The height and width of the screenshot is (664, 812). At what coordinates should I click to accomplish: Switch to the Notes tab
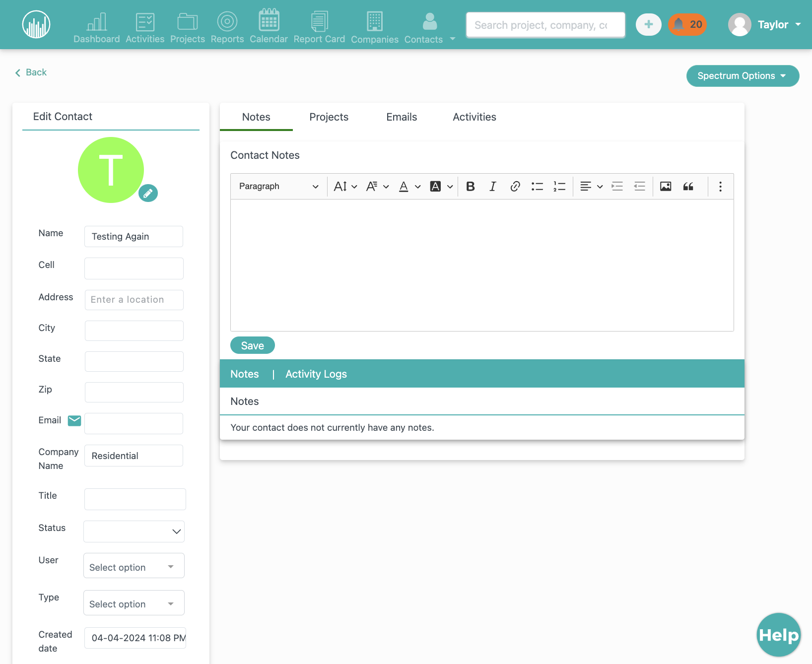click(256, 117)
